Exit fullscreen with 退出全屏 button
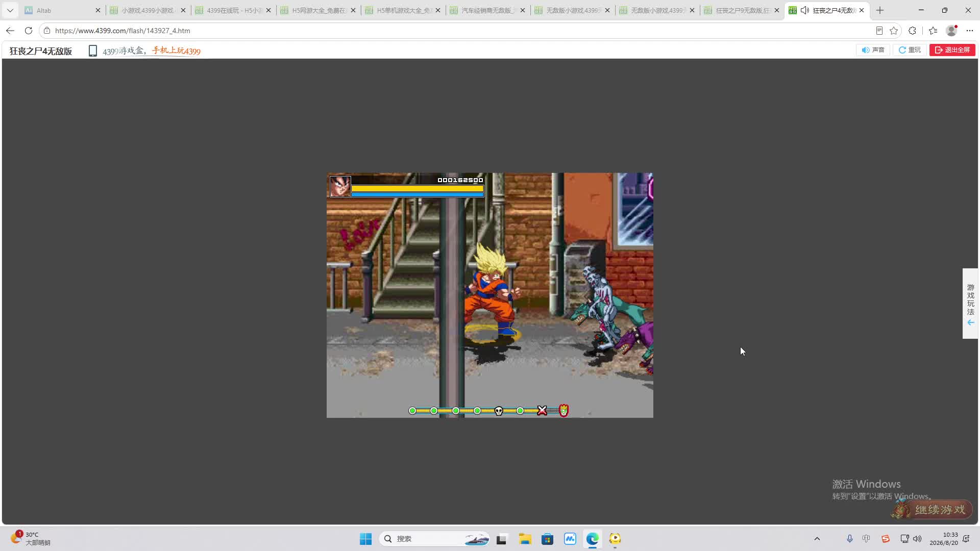980x551 pixels. 952,50
